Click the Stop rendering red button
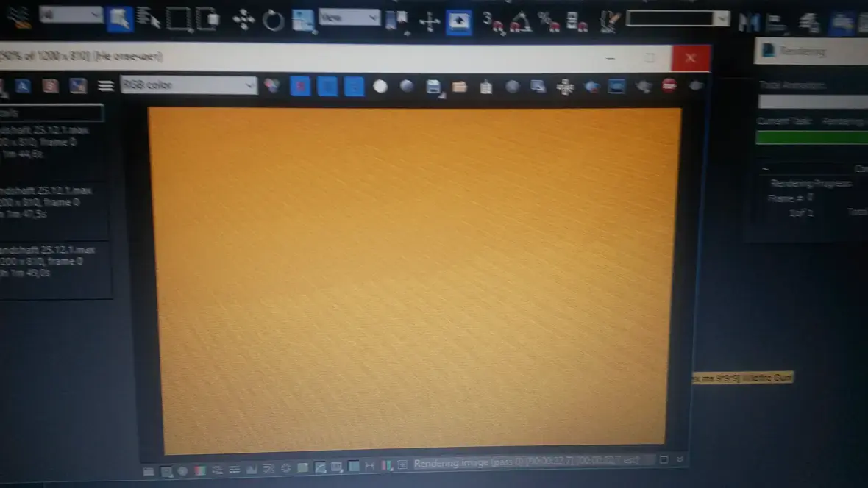 (x=669, y=85)
